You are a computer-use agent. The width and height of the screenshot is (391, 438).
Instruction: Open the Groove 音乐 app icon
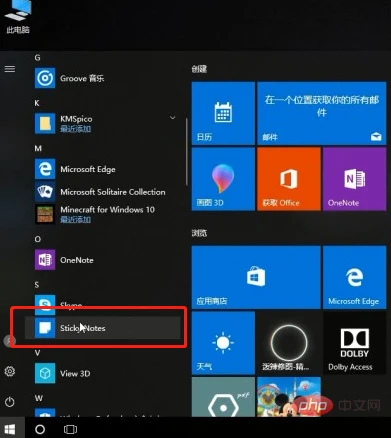[45, 78]
